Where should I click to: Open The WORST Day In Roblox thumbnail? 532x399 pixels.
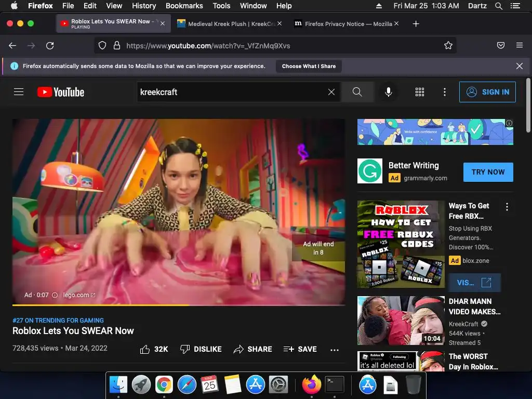coord(401,361)
